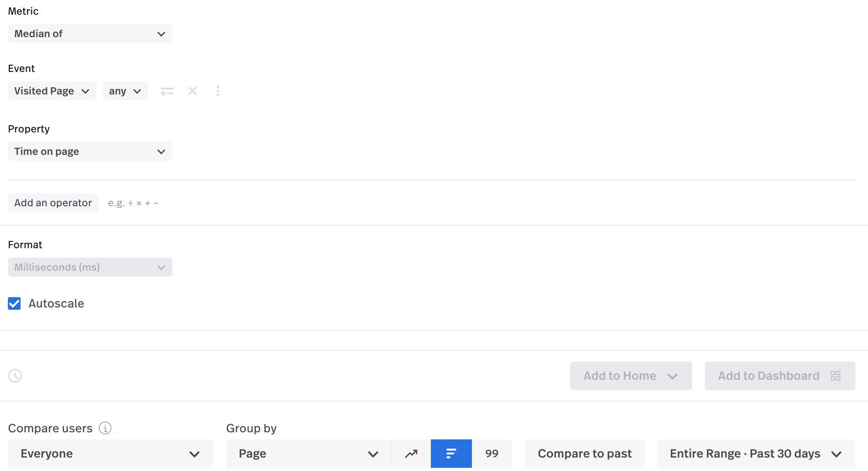Remove the Visited Page event with X
Screen dimensions: 868x471
click(x=192, y=91)
